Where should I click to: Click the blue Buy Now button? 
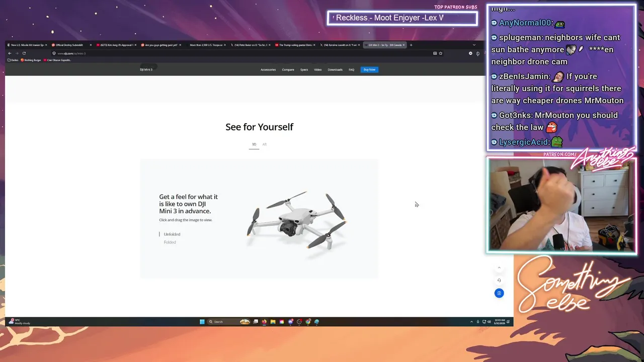tap(369, 69)
